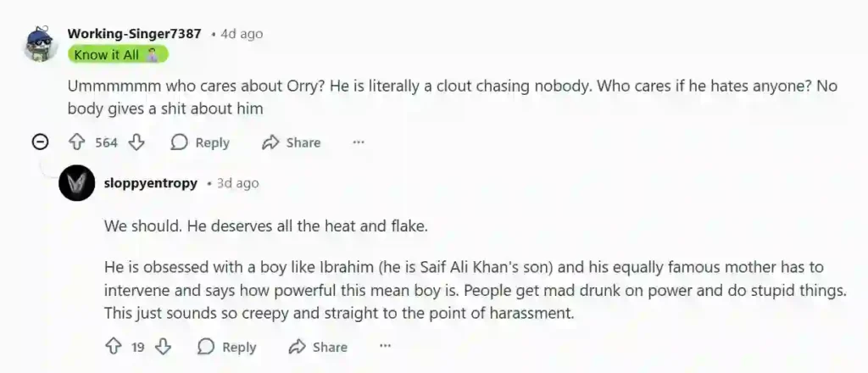Viewport: 868px width, 373px height.
Task: Click the share arrow icon on sloppyentropy's reply
Action: [297, 347]
